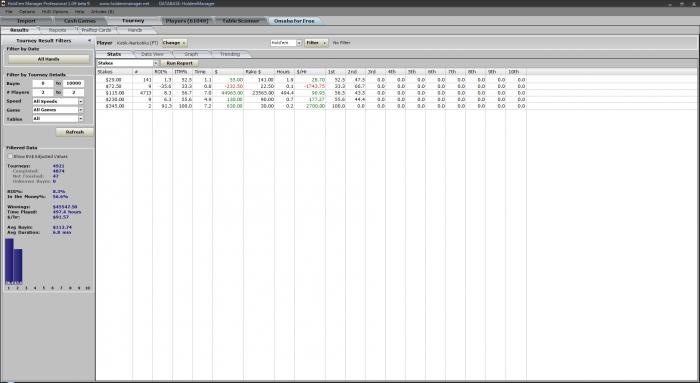
Task: Switch to the Hands sub-tab
Action: coord(135,30)
